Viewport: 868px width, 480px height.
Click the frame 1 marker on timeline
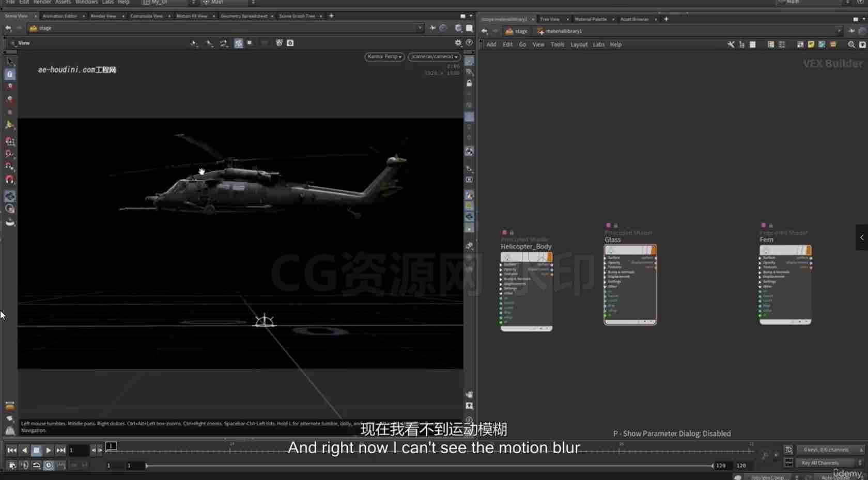(111, 445)
